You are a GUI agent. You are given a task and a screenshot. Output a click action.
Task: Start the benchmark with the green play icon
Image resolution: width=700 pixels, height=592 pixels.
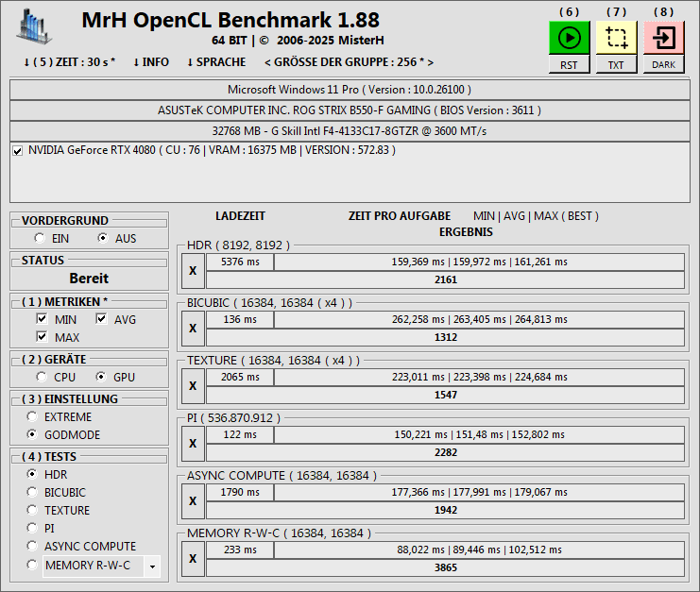click(x=570, y=38)
